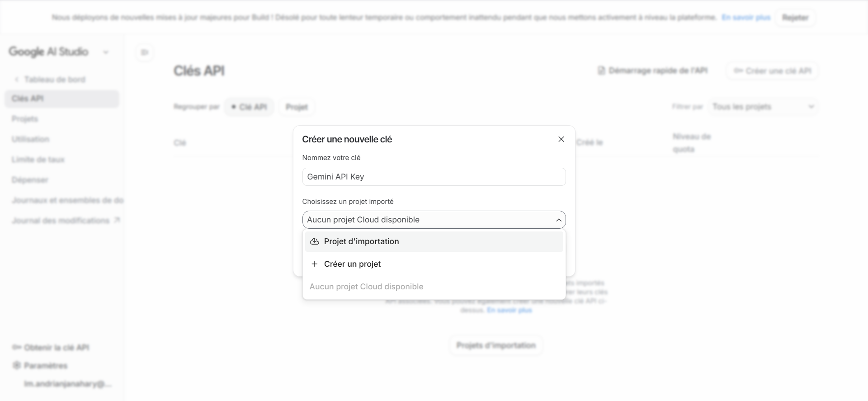Click En savoir plus in the top banner
Image resolution: width=868 pixels, height=401 pixels.
746,18
